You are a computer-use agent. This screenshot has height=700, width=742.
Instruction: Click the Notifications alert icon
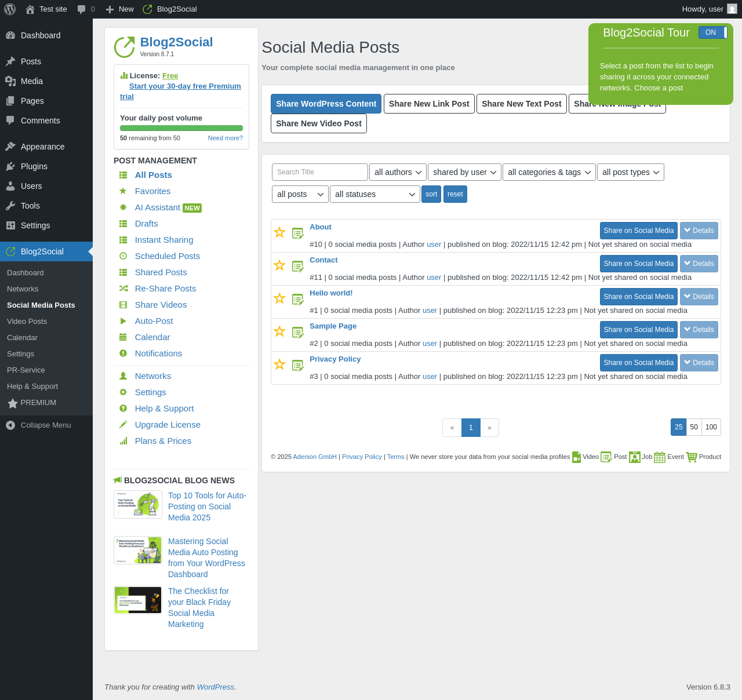click(123, 353)
